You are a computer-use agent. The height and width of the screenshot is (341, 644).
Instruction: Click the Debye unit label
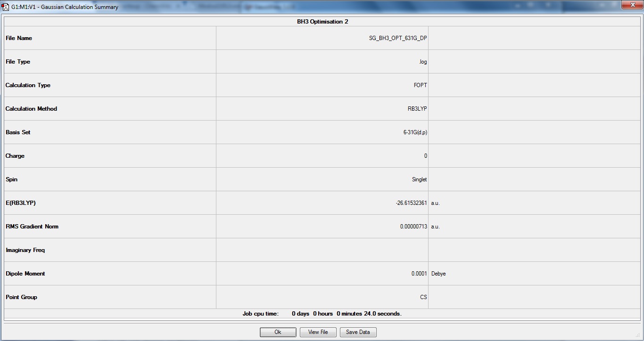tap(438, 274)
